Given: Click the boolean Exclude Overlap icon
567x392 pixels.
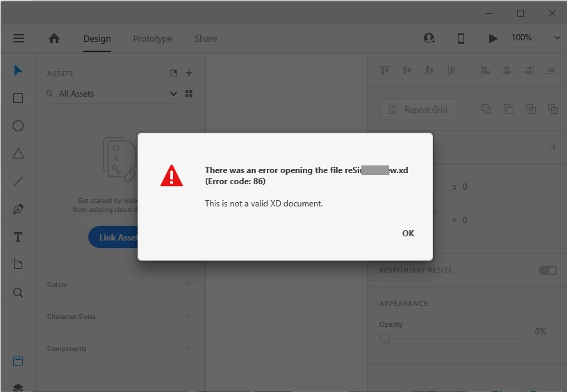Looking at the screenshot, I should (x=553, y=109).
